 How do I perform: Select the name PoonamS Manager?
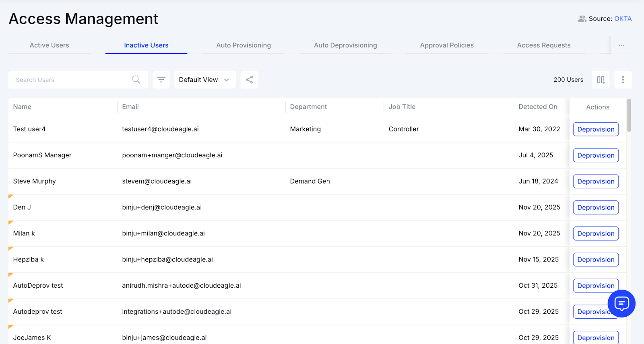pyautogui.click(x=42, y=155)
